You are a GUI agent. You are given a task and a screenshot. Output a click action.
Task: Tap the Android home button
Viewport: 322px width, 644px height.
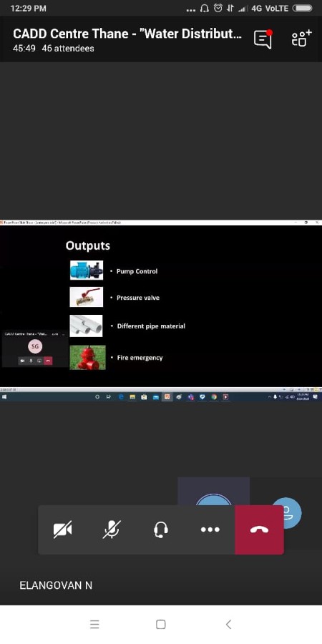click(x=161, y=625)
